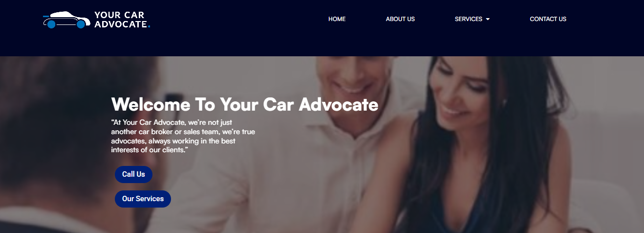
Task: Navigate to CONTACT US in the navbar
Action: (548, 19)
